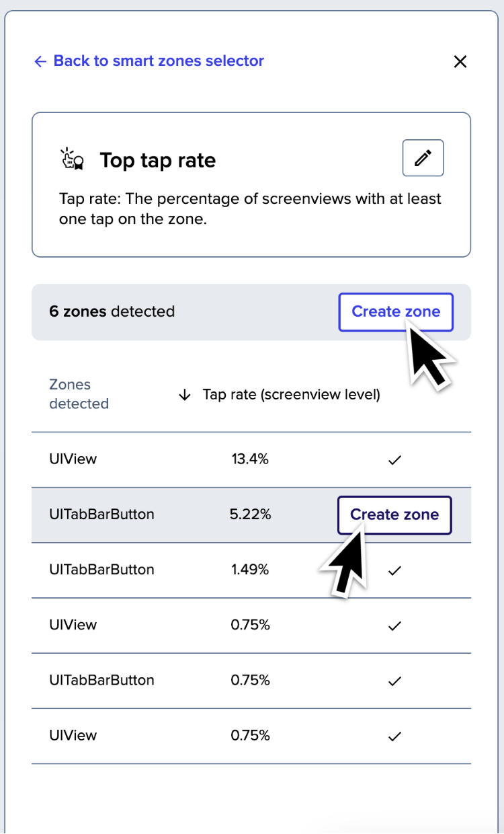Click Create zone beside 6 zones detected
This screenshot has width=504, height=834.
[x=396, y=312]
